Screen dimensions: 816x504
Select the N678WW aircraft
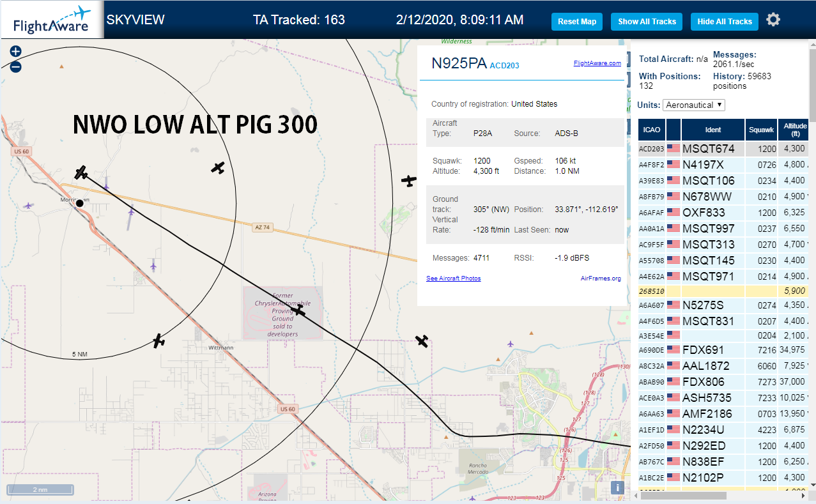[723, 197]
